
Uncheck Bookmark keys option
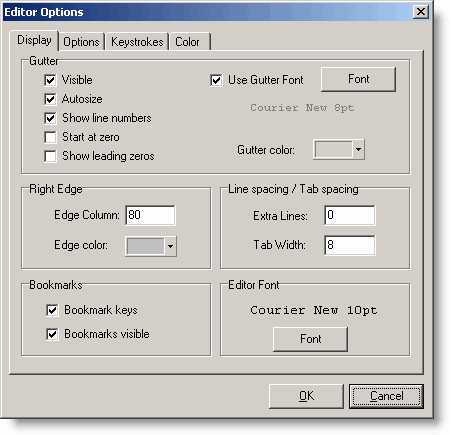tap(52, 310)
